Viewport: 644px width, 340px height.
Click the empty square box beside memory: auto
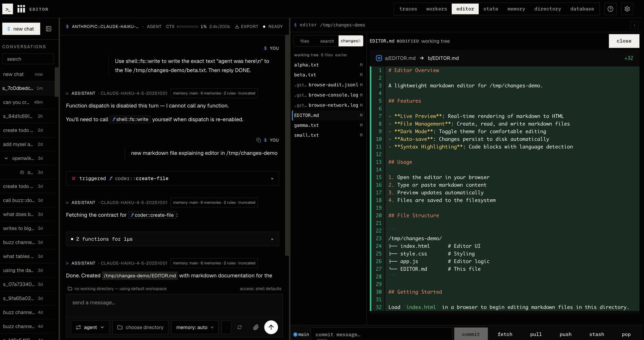(226, 327)
